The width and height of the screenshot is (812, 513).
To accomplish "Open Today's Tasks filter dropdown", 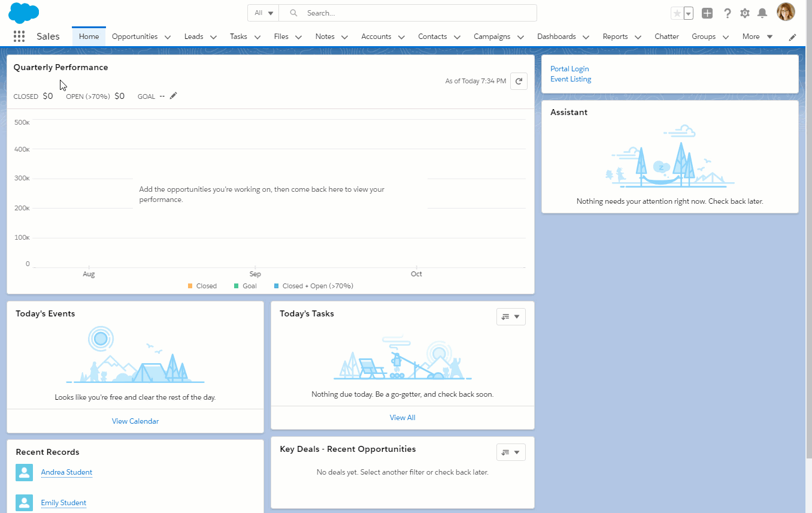I will [x=511, y=317].
